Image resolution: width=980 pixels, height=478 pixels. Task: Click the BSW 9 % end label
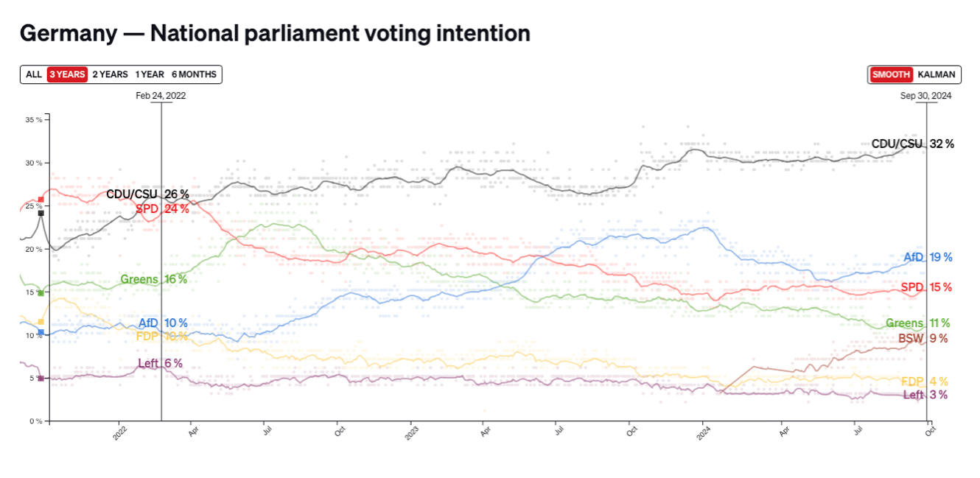click(x=923, y=339)
